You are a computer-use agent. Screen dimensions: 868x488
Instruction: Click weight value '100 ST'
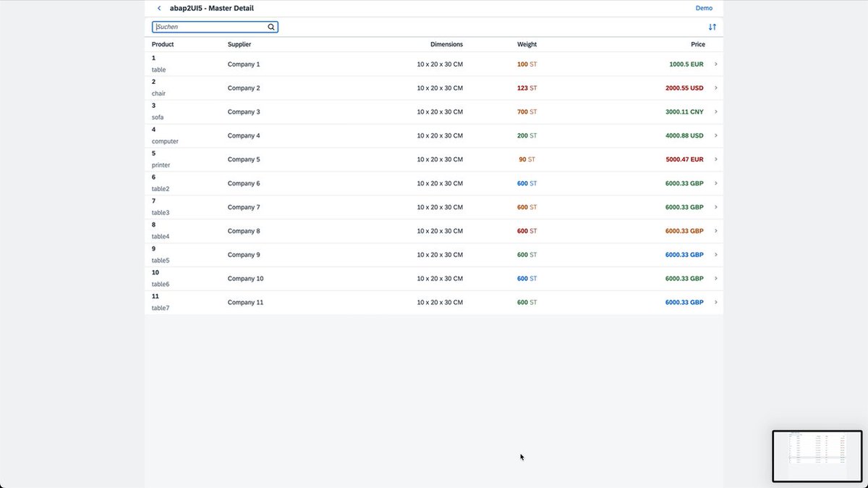pyautogui.click(x=527, y=64)
